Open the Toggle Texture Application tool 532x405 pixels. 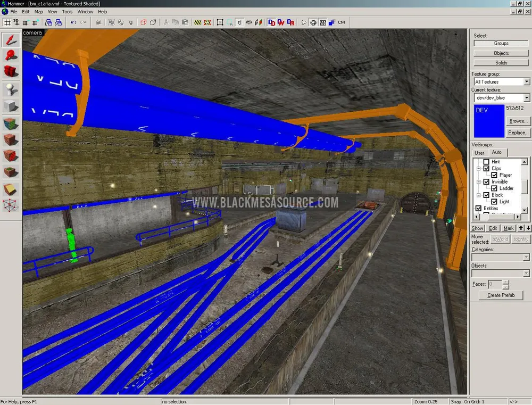tap(11, 123)
